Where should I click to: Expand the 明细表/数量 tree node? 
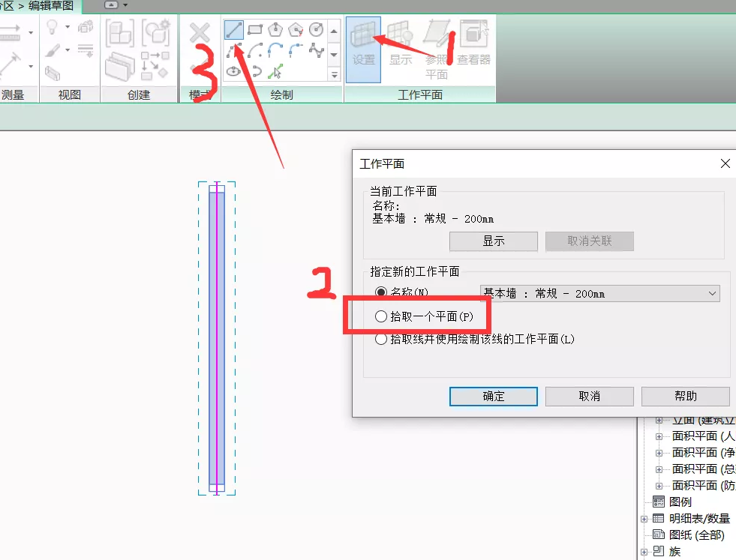(x=644, y=519)
